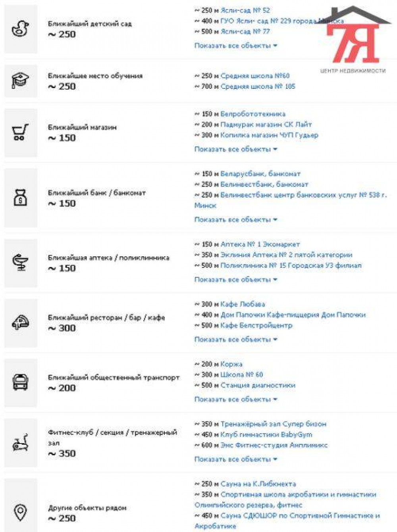Expand all kindergarten objects list
The width and height of the screenshot is (397, 532).
pos(235,46)
